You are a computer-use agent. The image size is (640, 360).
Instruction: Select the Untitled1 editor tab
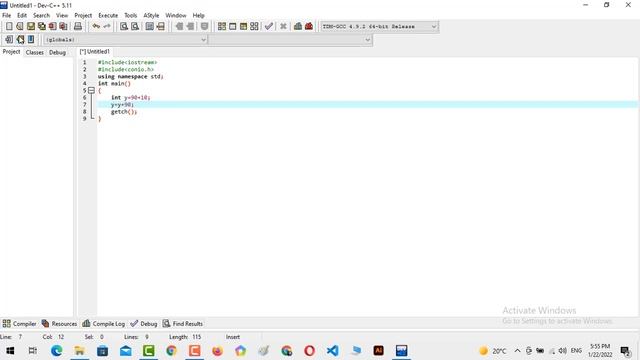[95, 52]
